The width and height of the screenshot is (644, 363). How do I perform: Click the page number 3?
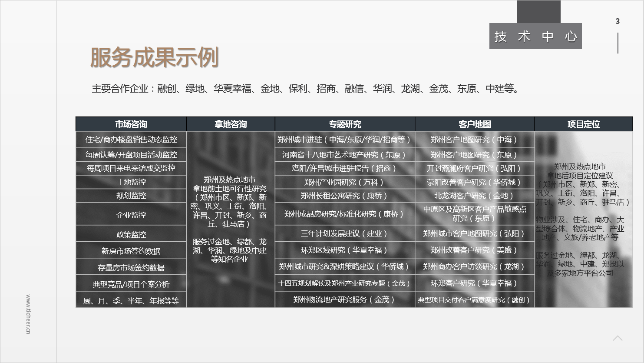point(618,21)
